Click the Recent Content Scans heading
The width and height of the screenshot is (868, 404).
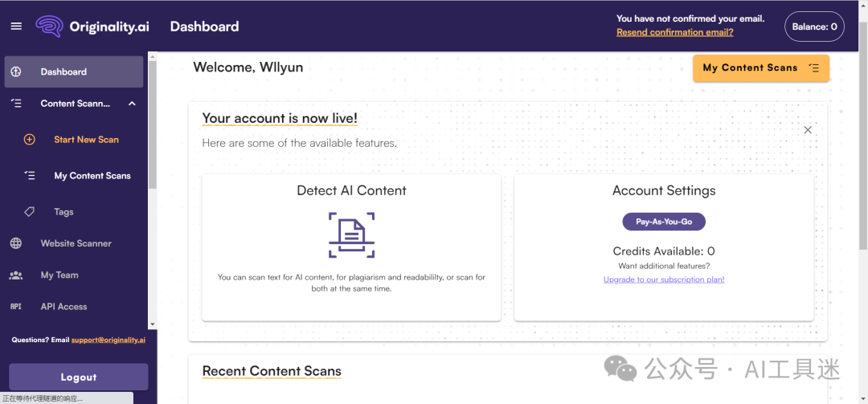272,371
